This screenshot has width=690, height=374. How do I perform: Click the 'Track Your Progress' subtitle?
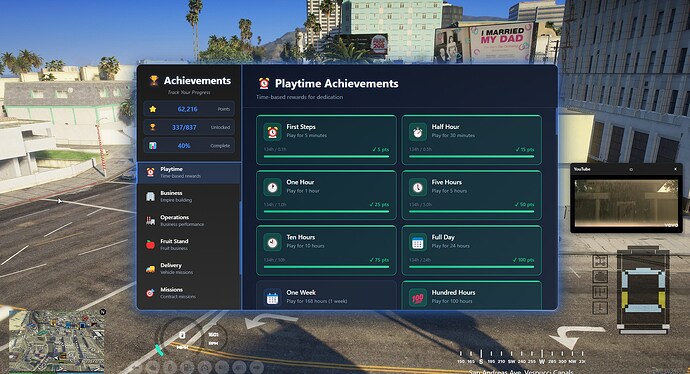(189, 92)
